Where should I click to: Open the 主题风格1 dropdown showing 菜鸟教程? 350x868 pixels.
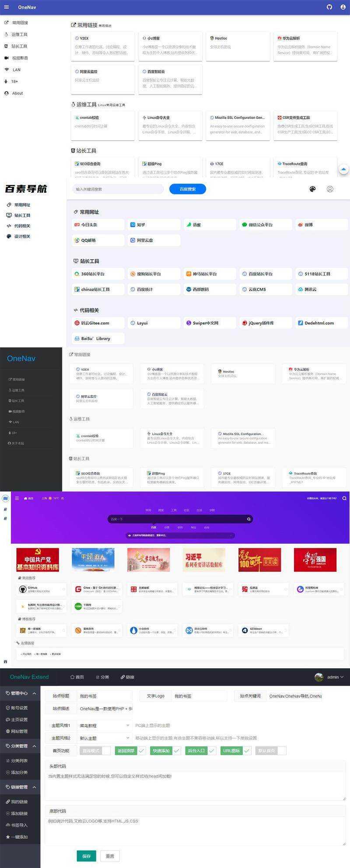coord(104,726)
